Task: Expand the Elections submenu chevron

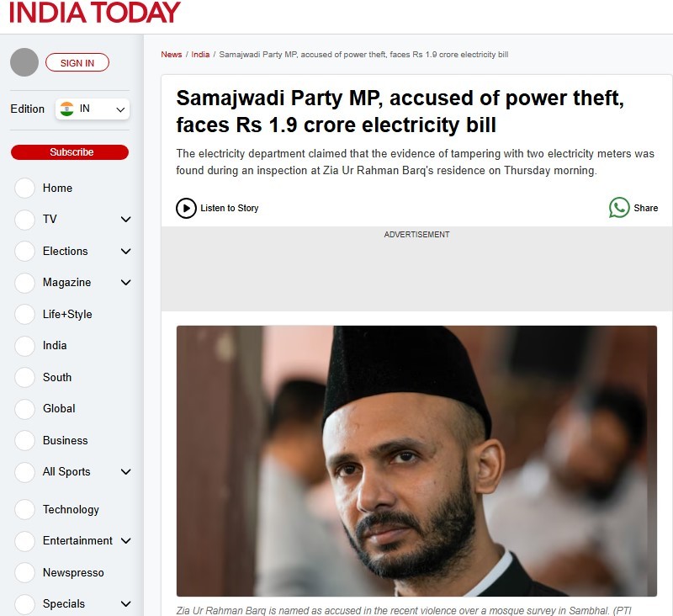Action: click(x=125, y=251)
